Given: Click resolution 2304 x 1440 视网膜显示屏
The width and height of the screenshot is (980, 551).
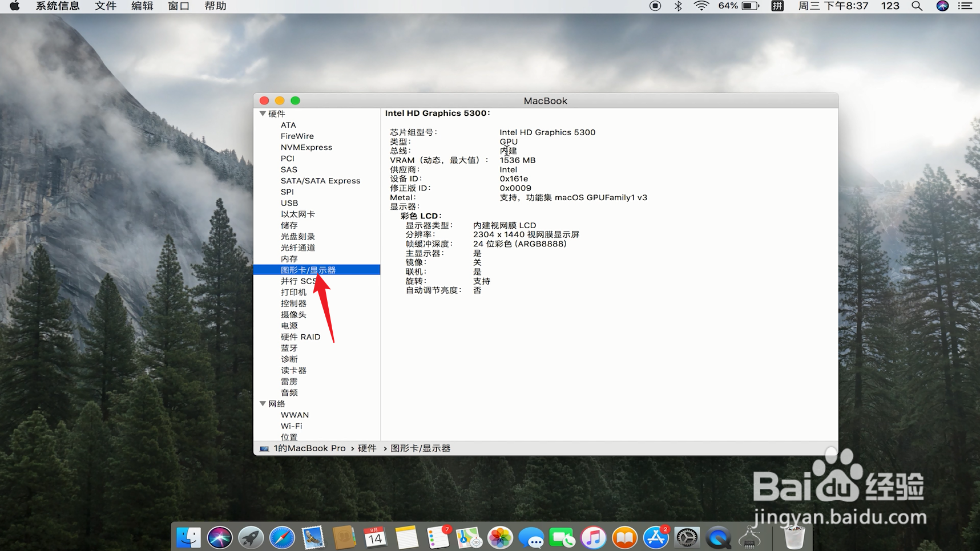Looking at the screenshot, I should [526, 234].
